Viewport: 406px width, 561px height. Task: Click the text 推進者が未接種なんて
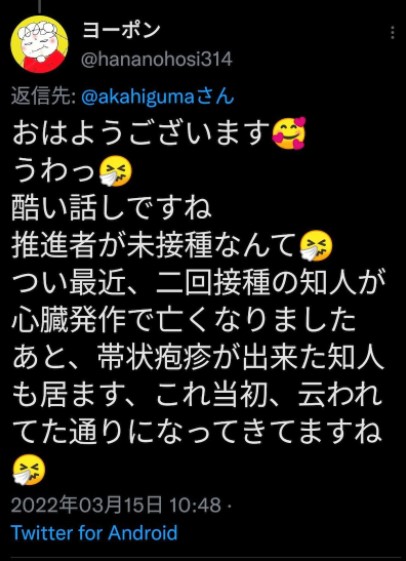(155, 246)
